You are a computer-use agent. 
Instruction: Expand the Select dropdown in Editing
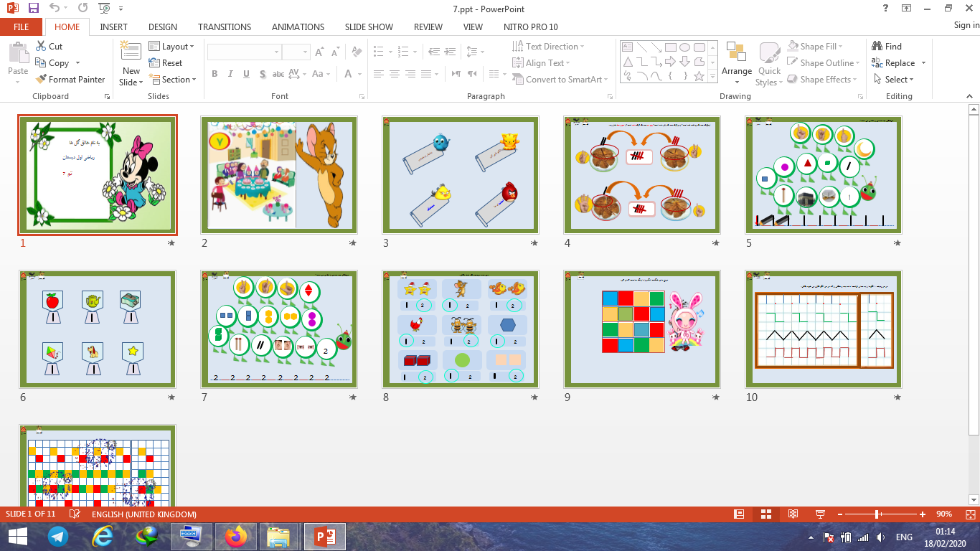(895, 80)
